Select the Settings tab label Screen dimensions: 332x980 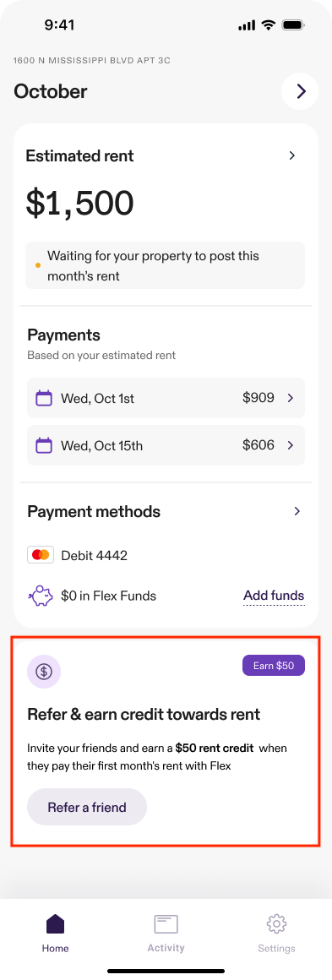pos(276,948)
